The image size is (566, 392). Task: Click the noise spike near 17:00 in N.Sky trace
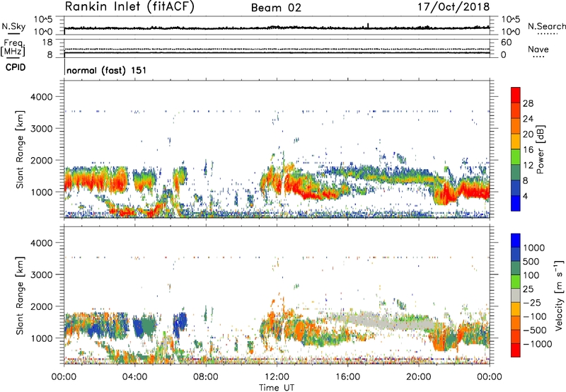pyautogui.click(x=368, y=25)
